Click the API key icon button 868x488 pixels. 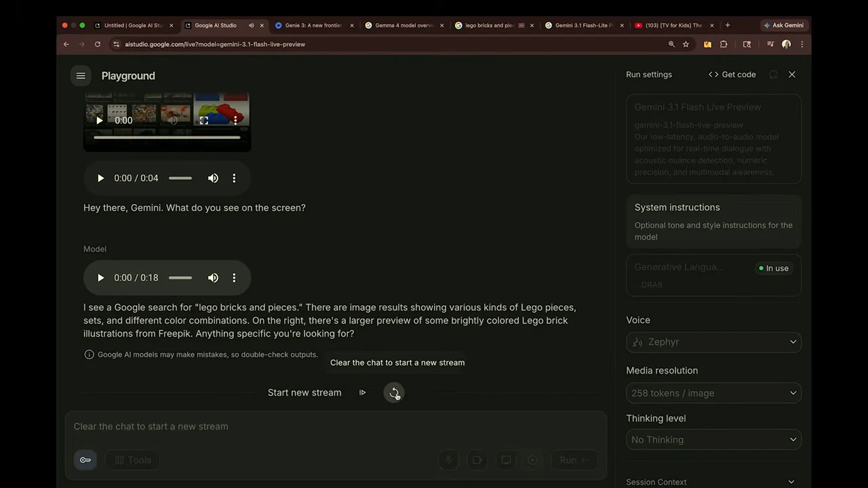tap(85, 460)
